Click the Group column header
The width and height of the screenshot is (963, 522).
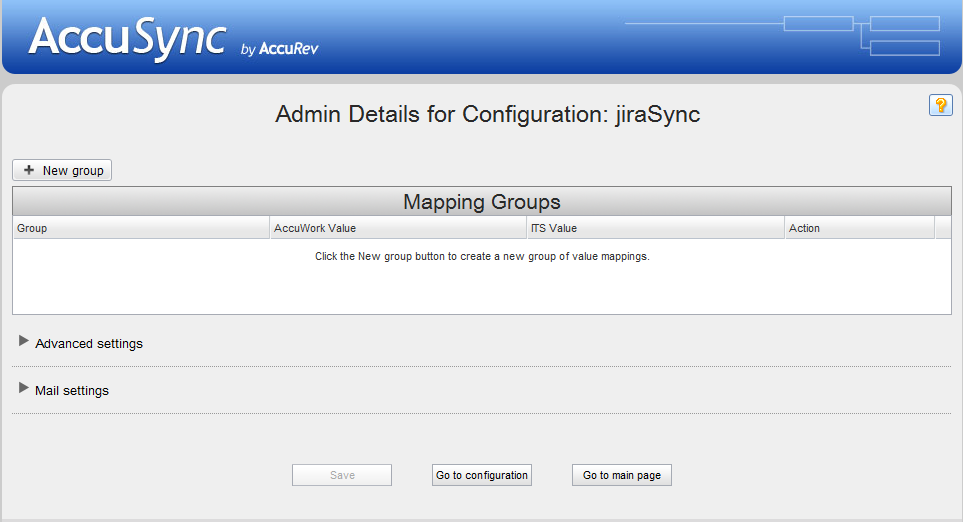coord(140,228)
